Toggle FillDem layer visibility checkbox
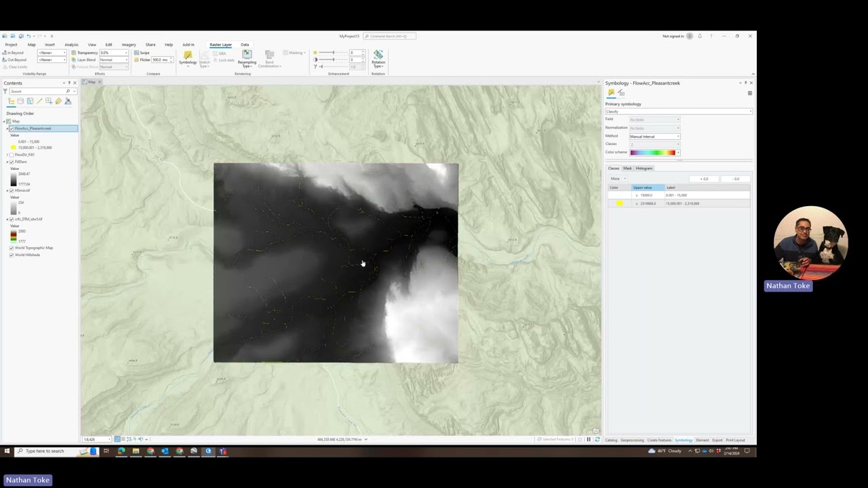 (x=12, y=162)
